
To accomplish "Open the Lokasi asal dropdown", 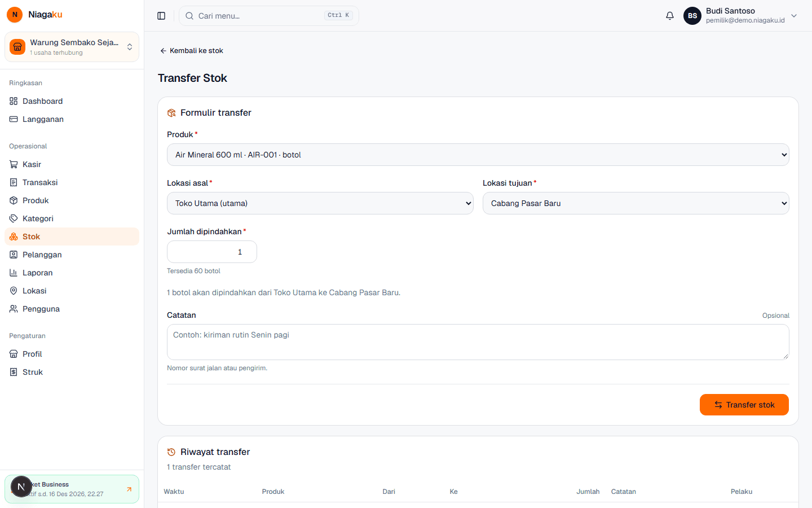I will tap(320, 203).
